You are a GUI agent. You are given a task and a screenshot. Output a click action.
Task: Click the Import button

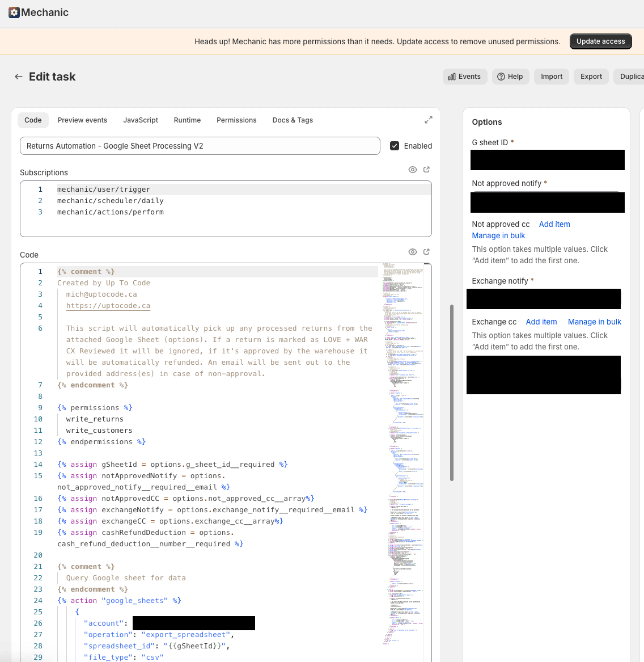pos(551,77)
